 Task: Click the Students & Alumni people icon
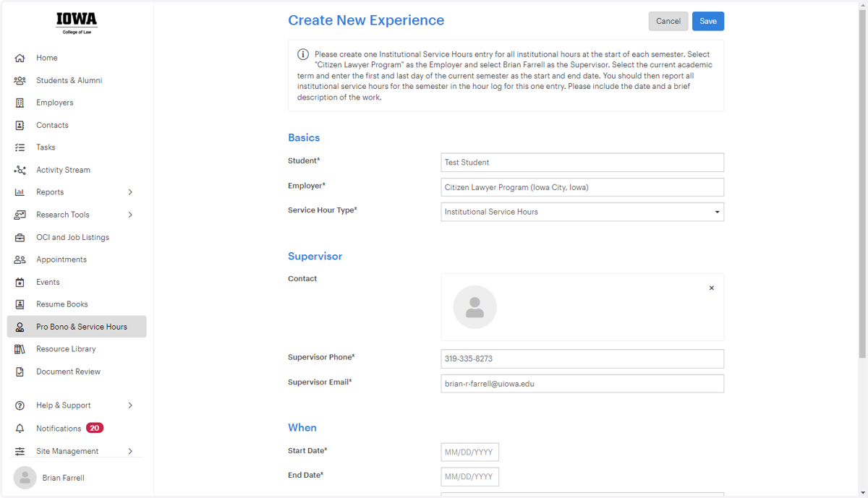point(20,80)
